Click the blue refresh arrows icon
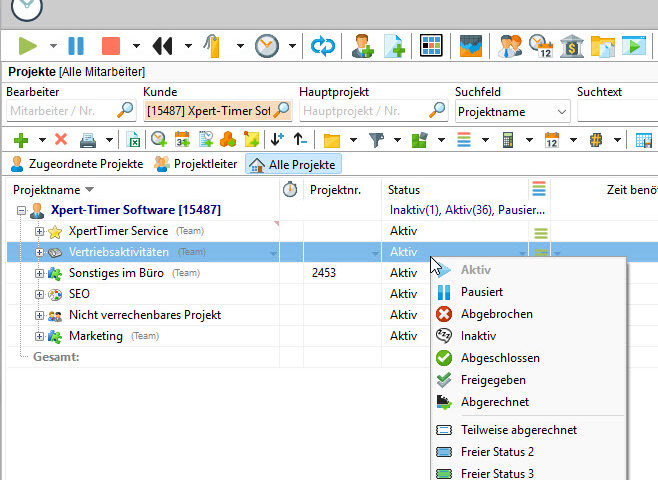658x480 pixels. click(x=323, y=45)
